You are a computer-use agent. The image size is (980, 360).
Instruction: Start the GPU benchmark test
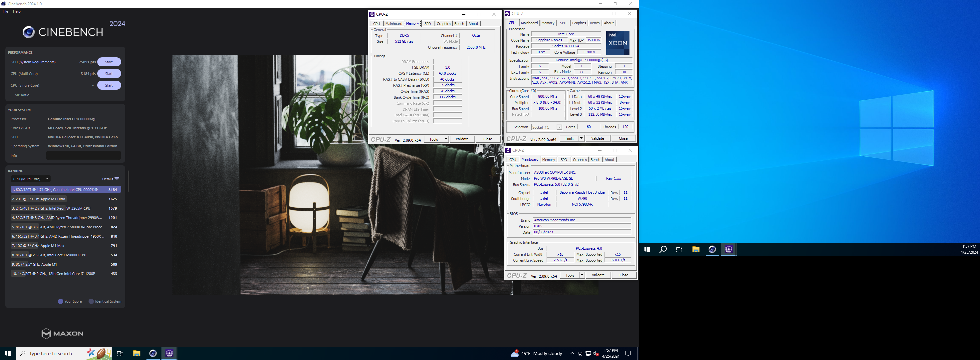(109, 62)
